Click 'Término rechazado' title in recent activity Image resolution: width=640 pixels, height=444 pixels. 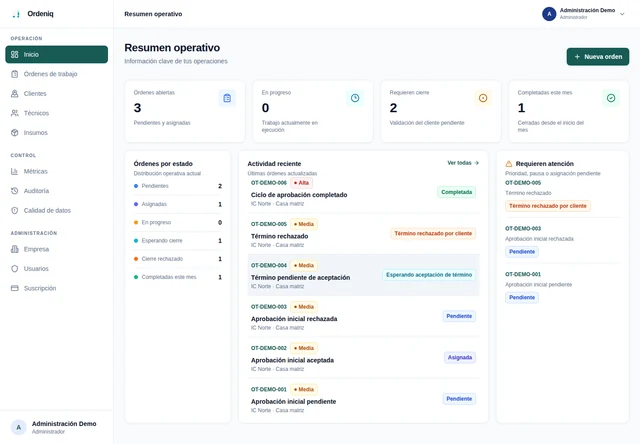pyautogui.click(x=280, y=236)
